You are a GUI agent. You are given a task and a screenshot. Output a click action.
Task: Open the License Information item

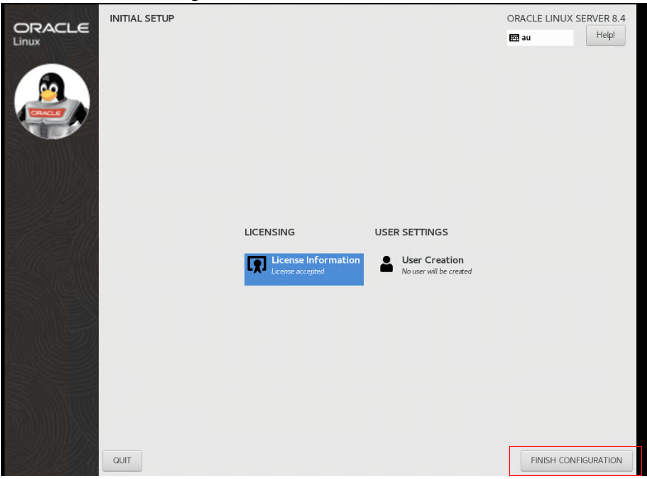pyautogui.click(x=304, y=269)
